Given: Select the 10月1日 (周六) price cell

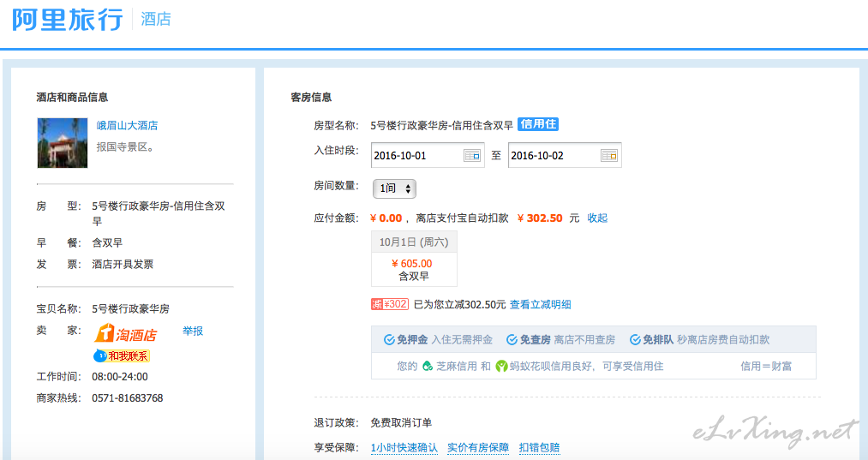Looking at the screenshot, I should click(414, 259).
